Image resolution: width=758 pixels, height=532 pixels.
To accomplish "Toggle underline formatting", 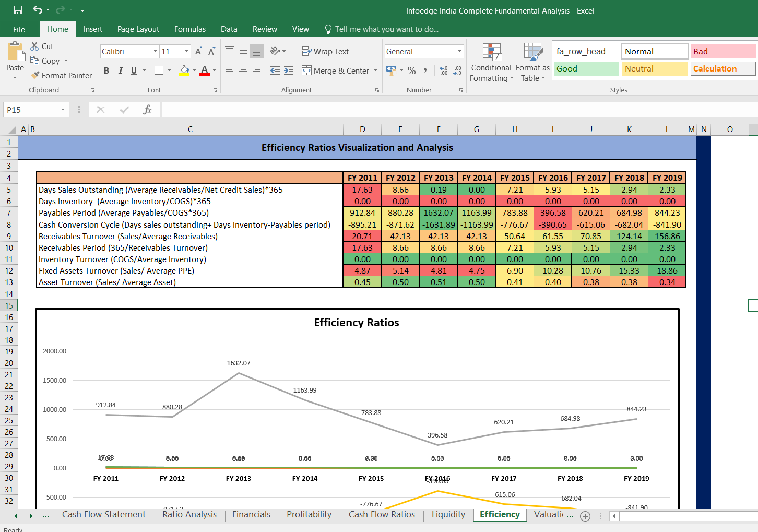I will coord(134,70).
